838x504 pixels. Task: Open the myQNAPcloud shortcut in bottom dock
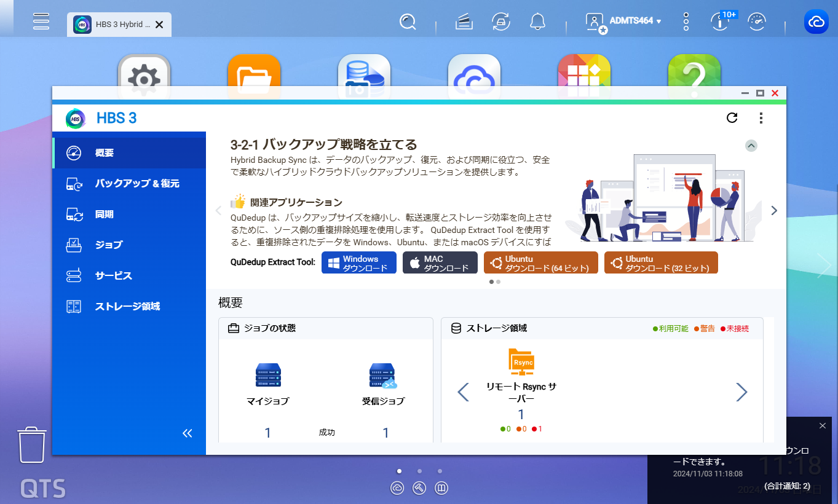click(397, 488)
